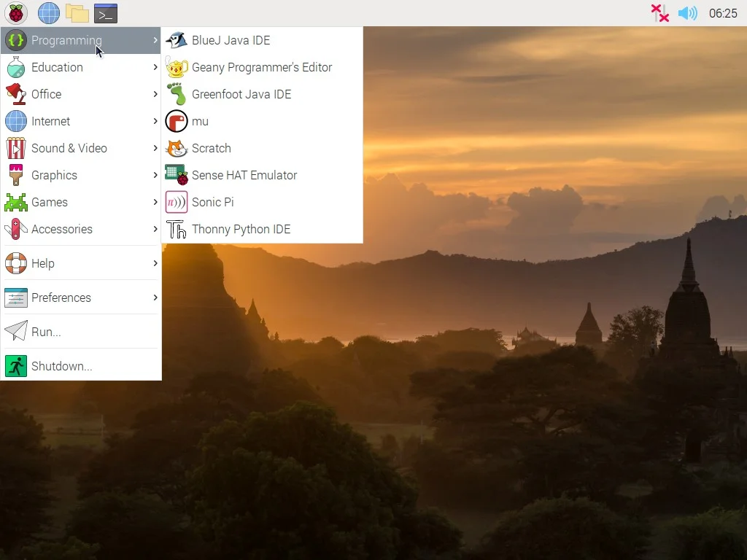Expand the Accessories submenu arrow
The image size is (747, 560).
coord(155,229)
